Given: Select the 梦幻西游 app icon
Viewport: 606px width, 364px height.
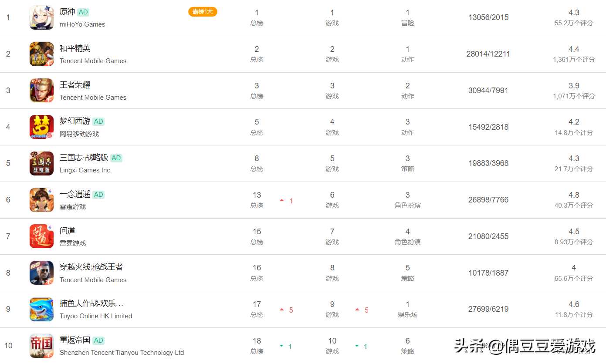Looking at the screenshot, I should coord(41,127).
